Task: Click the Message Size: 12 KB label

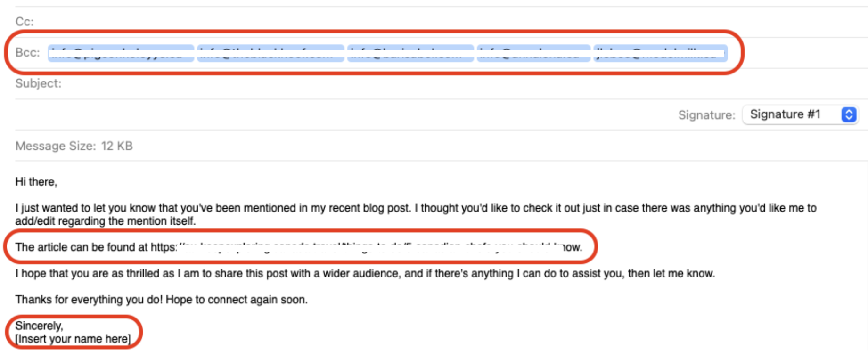Action: (x=74, y=146)
